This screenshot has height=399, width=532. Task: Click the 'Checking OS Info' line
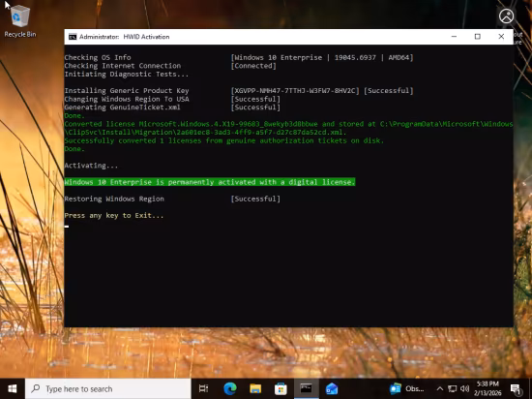(98, 57)
